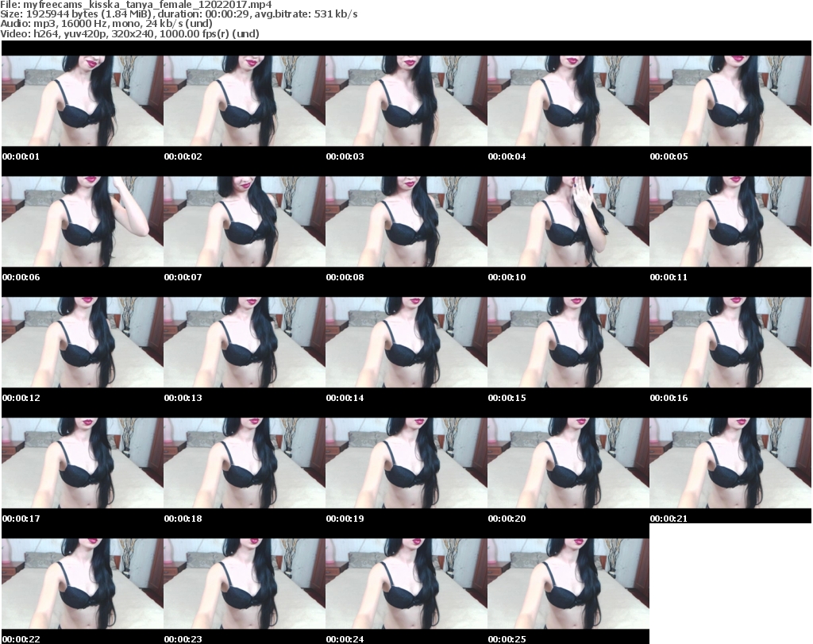
Task: Open the thumbnail frame at 00:00:10
Action: click(568, 222)
